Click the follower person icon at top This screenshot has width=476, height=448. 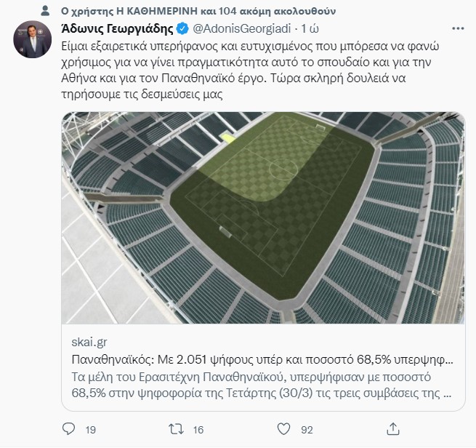(x=47, y=10)
